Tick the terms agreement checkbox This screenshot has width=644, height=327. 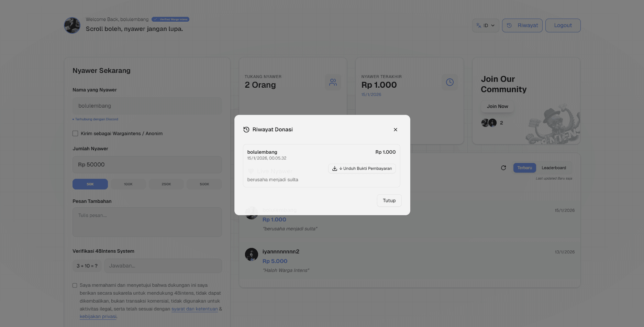pos(75,285)
